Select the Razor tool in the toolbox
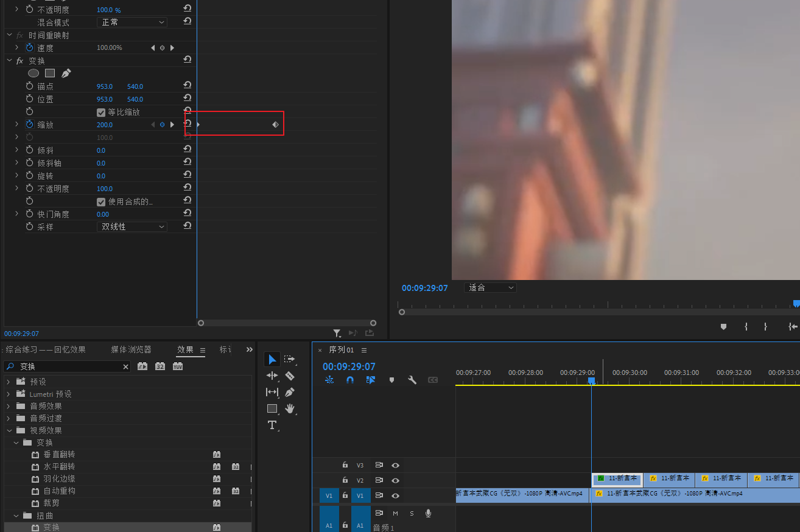 [x=290, y=376]
